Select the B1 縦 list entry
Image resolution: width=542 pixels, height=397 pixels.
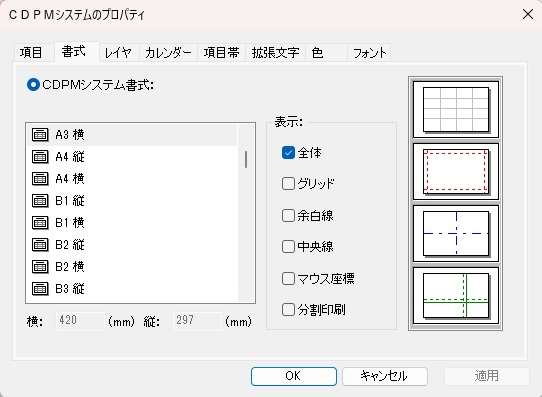(132, 201)
